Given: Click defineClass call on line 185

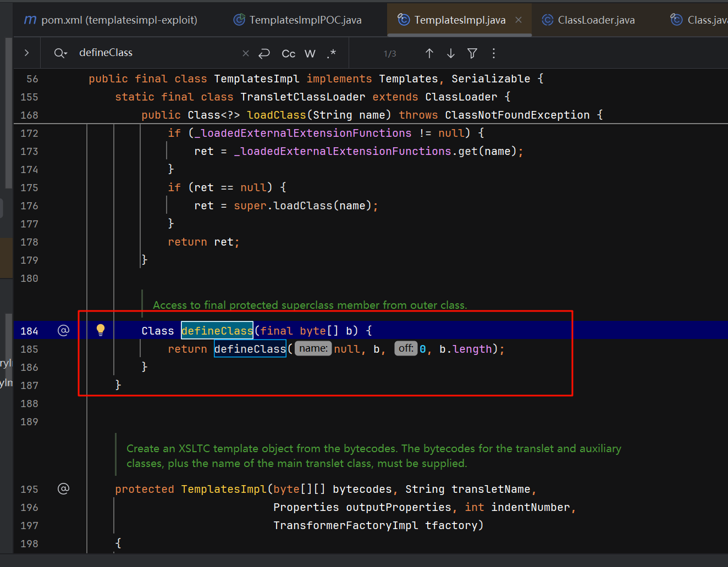Looking at the screenshot, I should click(250, 349).
